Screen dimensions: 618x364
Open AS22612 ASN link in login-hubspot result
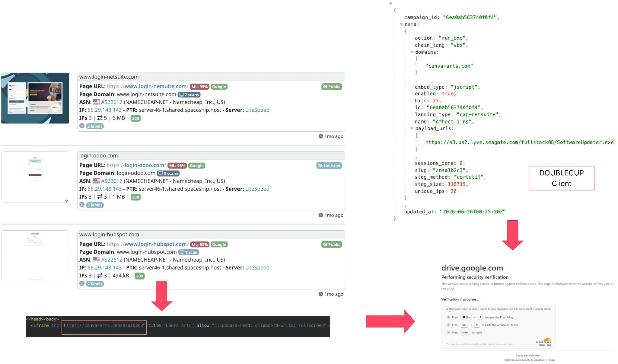click(112, 260)
